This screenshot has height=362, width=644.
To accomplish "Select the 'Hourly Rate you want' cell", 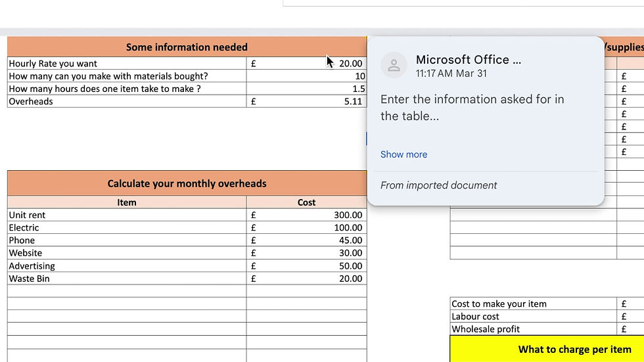I will click(x=127, y=63).
